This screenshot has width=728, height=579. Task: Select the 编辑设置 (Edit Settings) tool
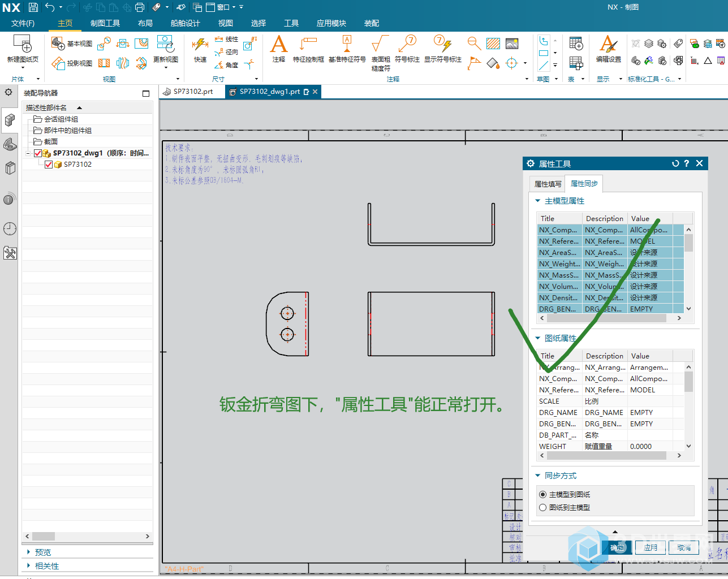pyautogui.click(x=609, y=49)
